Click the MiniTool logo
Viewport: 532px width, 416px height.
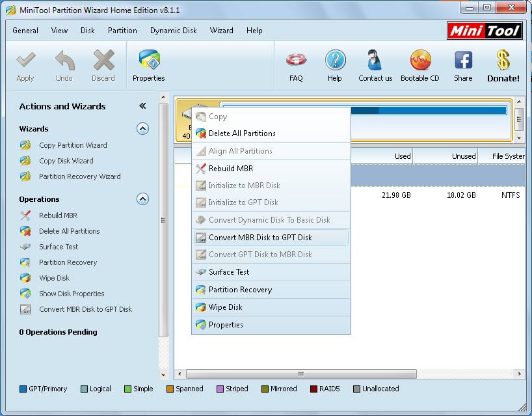485,31
